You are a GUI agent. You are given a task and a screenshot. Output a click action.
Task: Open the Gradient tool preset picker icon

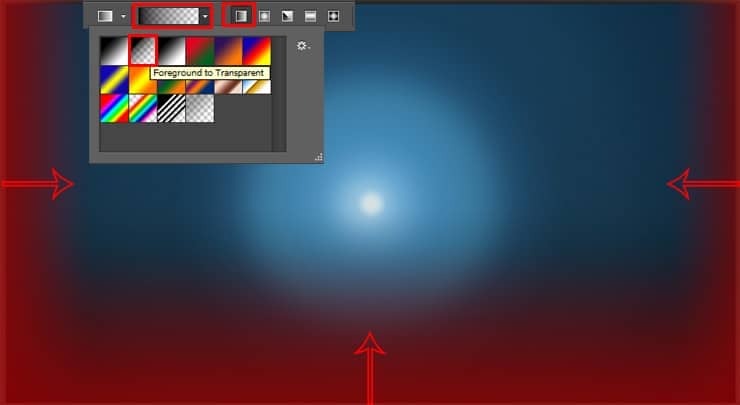pos(105,16)
